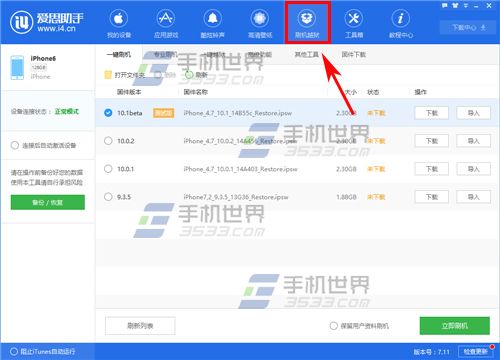Toggle block iTunes auto-run option
Screen dimensions: 500x360
(x=14, y=351)
